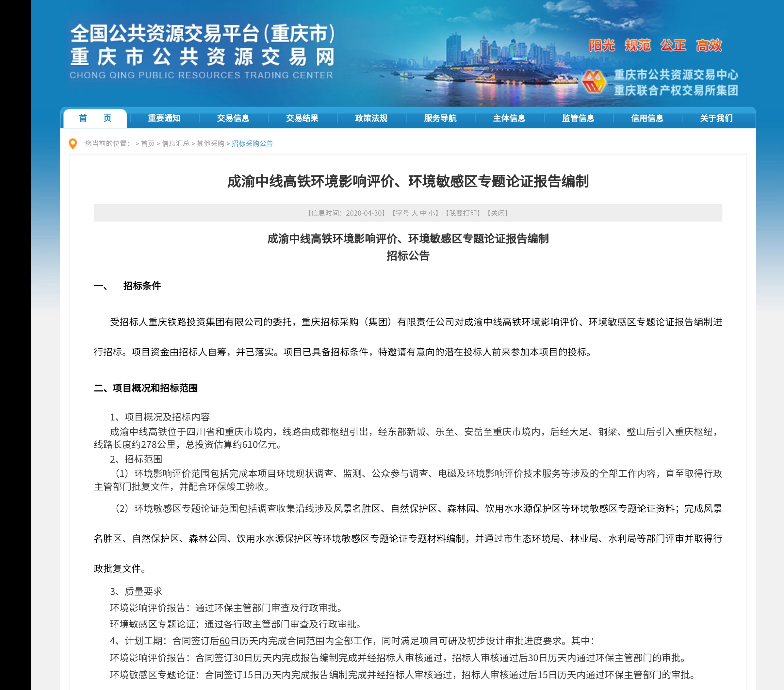Open the 监管信息 menu item
This screenshot has height=690, width=784.
[579, 118]
